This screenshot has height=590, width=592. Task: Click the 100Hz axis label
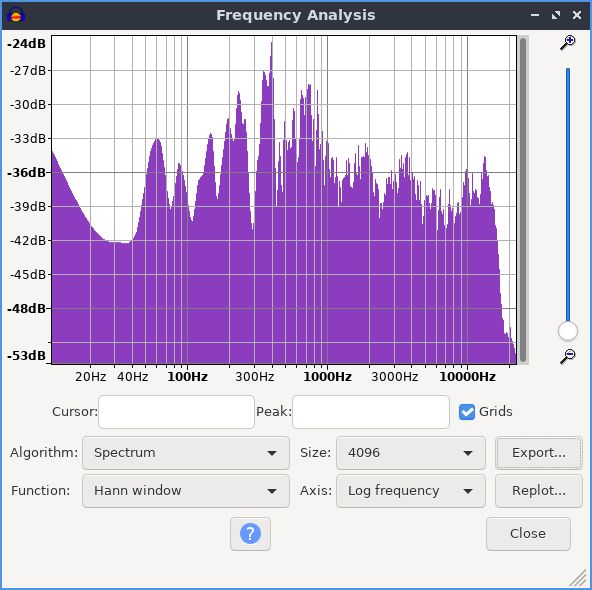tap(187, 377)
